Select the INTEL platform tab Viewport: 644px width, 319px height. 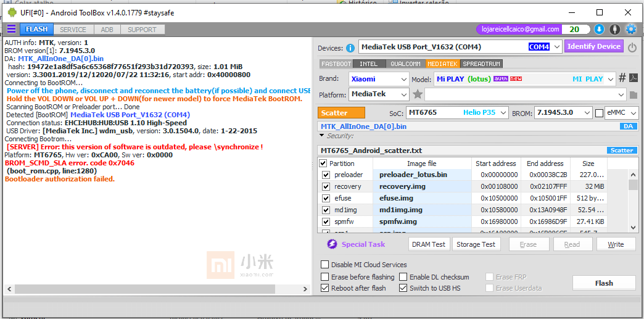369,64
